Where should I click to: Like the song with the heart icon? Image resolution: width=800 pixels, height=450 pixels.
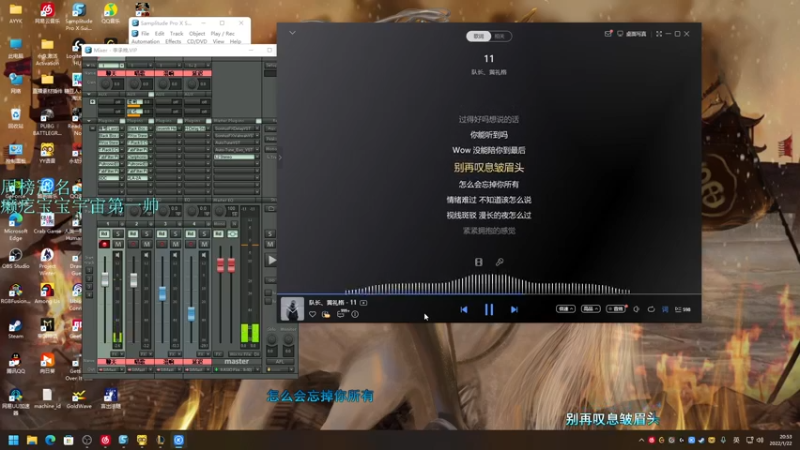coord(312,314)
